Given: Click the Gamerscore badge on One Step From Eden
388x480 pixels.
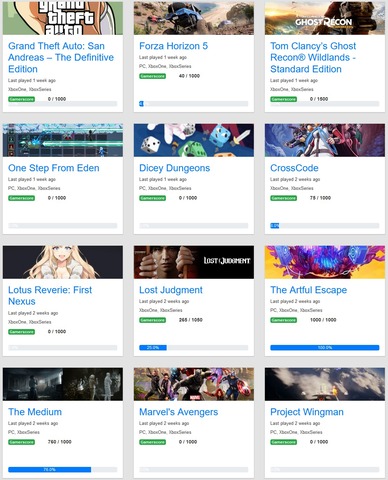Looking at the screenshot, I should (21, 198).
